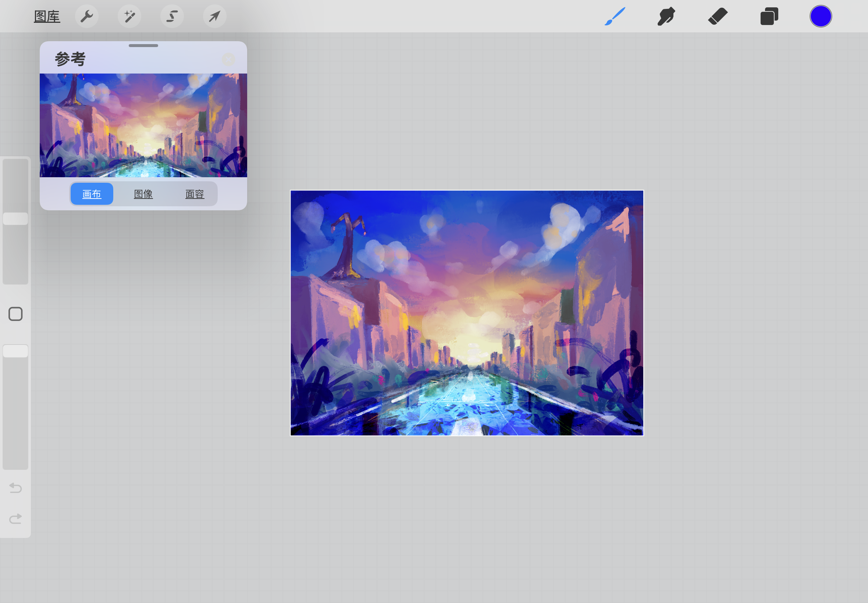Close the 参考 reference panel
Image resolution: width=868 pixels, height=603 pixels.
[228, 59]
